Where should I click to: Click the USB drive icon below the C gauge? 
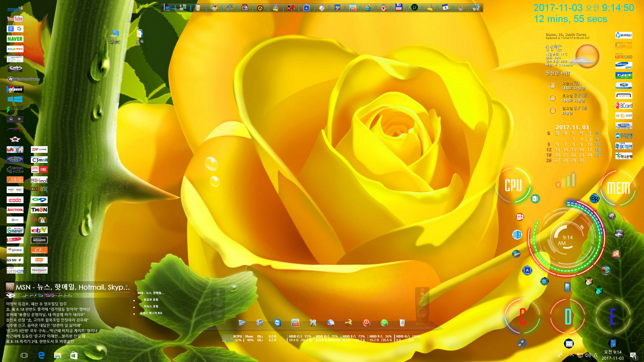522,343
